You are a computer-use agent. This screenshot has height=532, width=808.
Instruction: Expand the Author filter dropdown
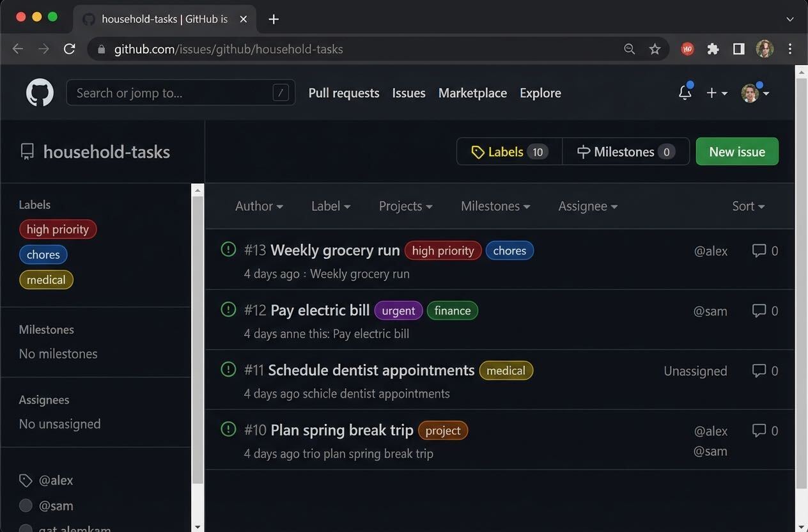pyautogui.click(x=259, y=206)
